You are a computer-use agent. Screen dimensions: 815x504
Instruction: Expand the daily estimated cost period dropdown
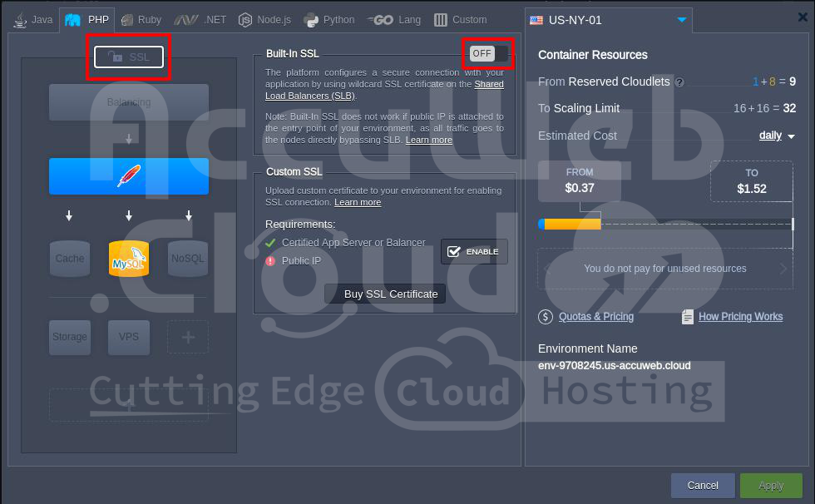777,136
